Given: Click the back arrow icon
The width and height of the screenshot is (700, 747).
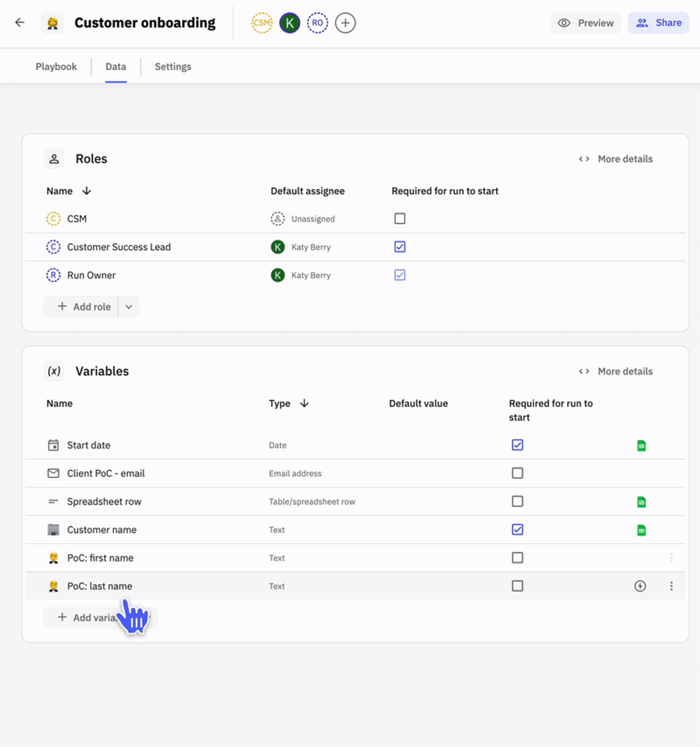Looking at the screenshot, I should pos(20,23).
